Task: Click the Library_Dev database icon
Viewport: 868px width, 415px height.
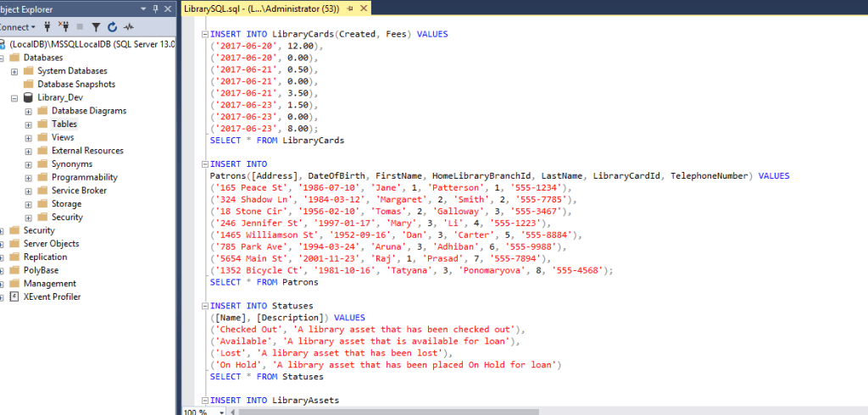Action: coord(28,97)
